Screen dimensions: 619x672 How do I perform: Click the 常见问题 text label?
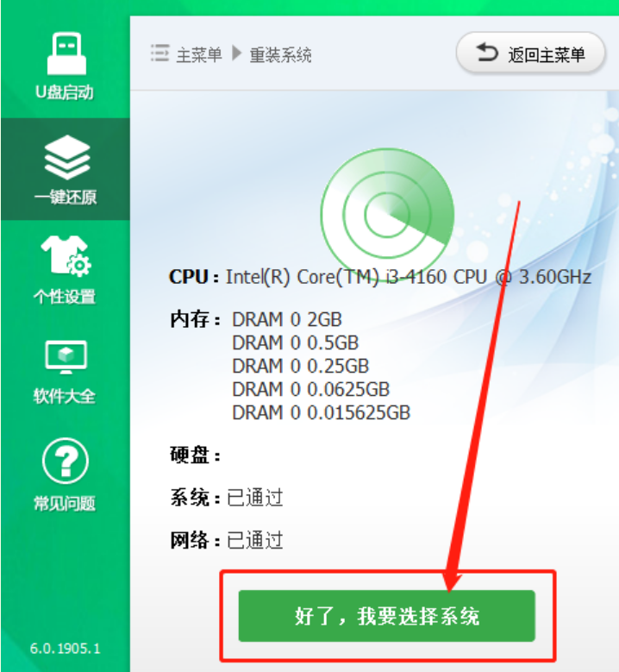click(65, 503)
